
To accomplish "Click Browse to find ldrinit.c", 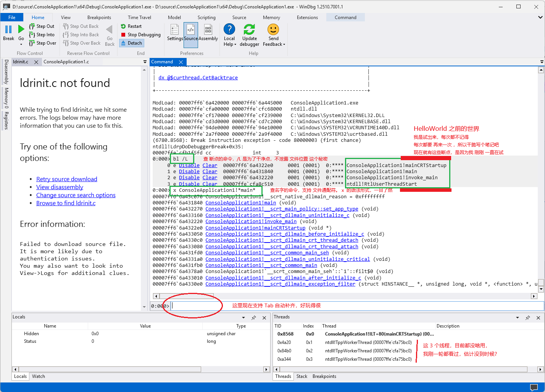I will (x=66, y=203).
